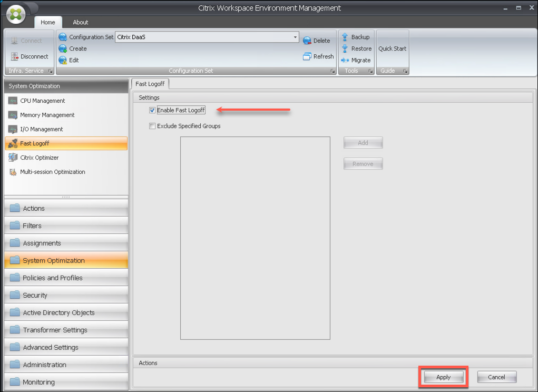Launch the Quick Start guide
538x392 pixels.
pos(392,48)
